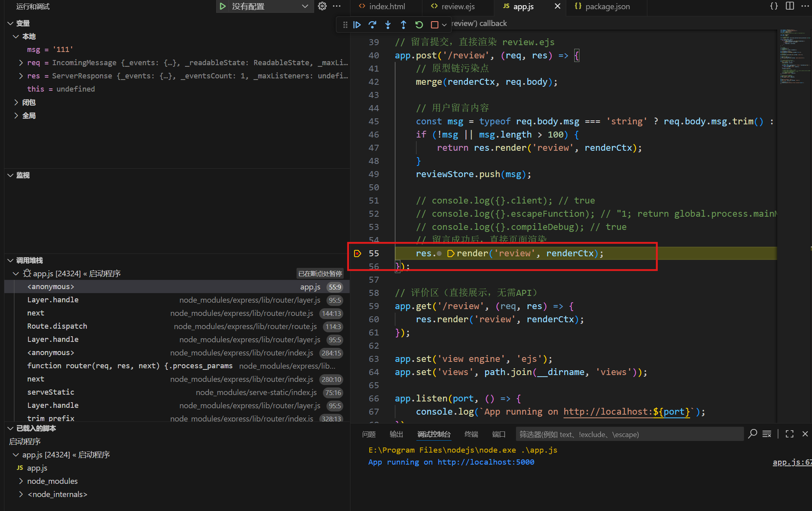812x511 pixels.
Task: Expand the req variable tree item
Action: coord(21,63)
